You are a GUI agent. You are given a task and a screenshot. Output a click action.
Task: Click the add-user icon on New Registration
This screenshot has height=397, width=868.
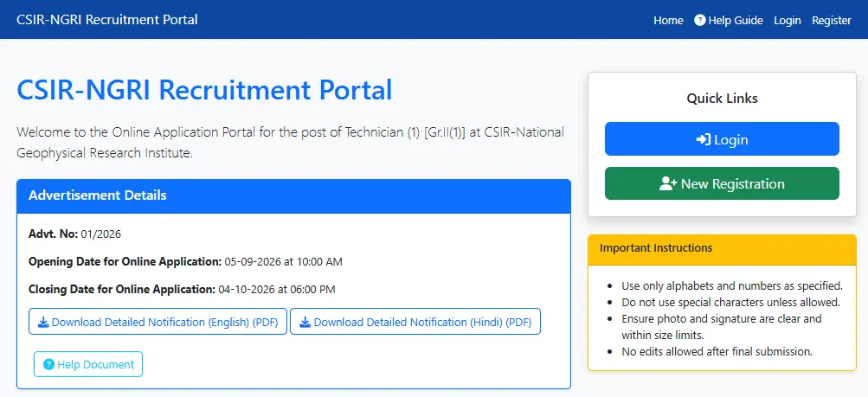[x=668, y=183]
